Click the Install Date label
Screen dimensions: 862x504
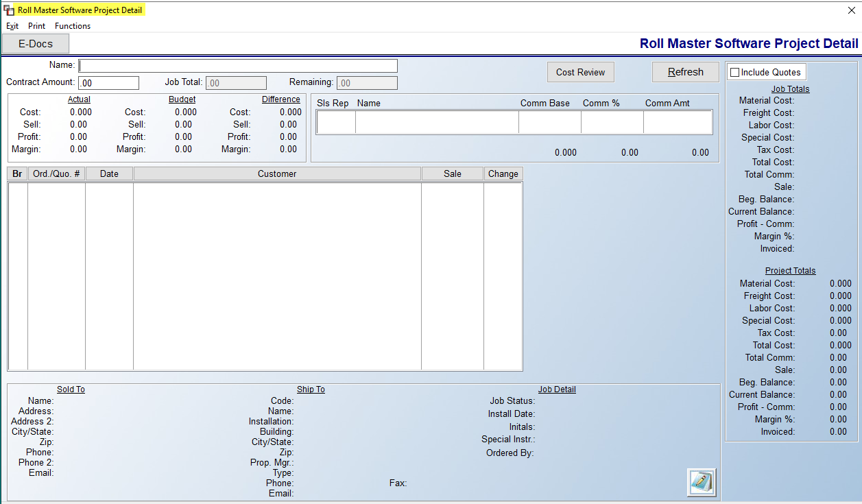[x=512, y=414]
